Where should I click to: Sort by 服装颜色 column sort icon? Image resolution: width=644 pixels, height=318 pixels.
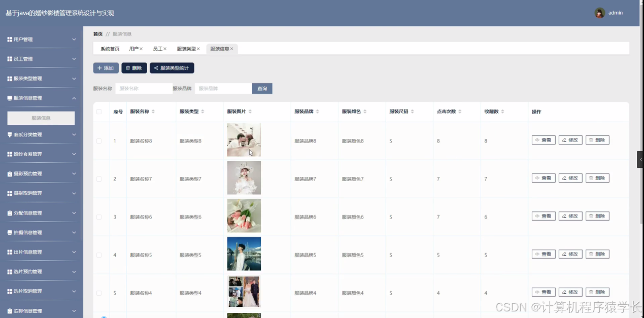click(365, 112)
